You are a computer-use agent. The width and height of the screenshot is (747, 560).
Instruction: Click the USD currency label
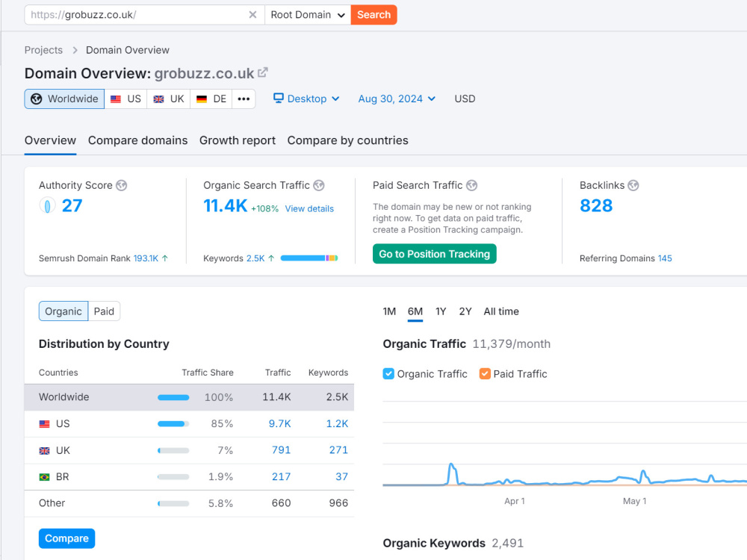pyautogui.click(x=465, y=99)
